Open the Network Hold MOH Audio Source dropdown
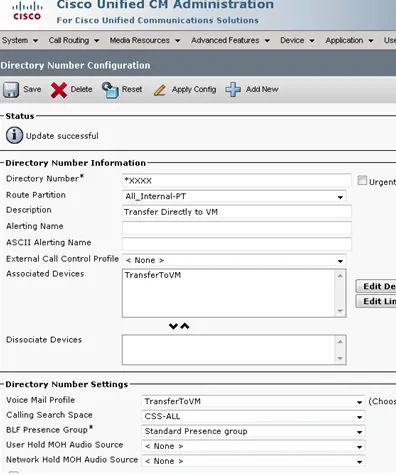This screenshot has width=396, height=475. [253, 461]
